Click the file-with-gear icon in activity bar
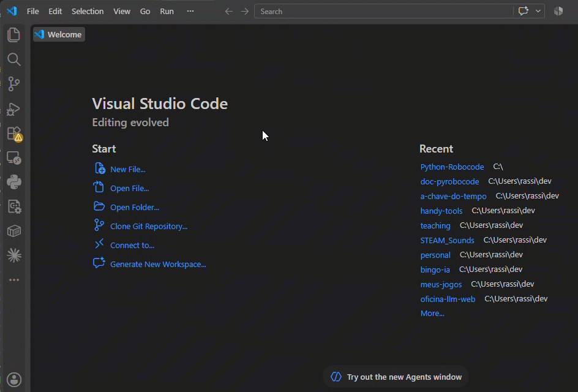The height and width of the screenshot is (392, 578). [x=14, y=206]
